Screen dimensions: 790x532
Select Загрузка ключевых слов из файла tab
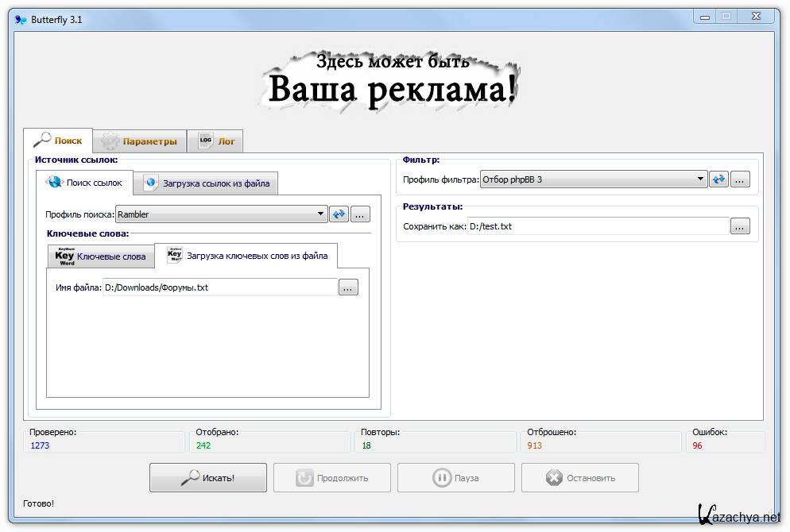[246, 256]
